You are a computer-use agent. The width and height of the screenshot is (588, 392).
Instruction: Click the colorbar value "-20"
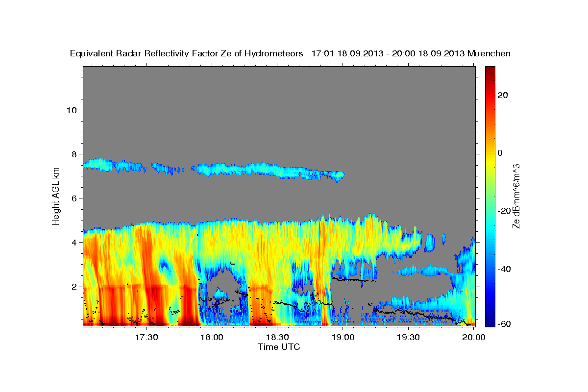pos(505,211)
